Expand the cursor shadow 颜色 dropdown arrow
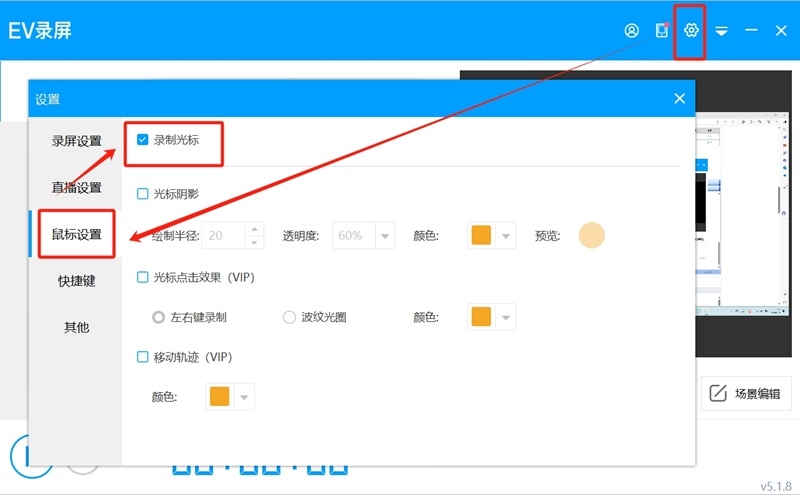800x495 pixels. point(506,236)
